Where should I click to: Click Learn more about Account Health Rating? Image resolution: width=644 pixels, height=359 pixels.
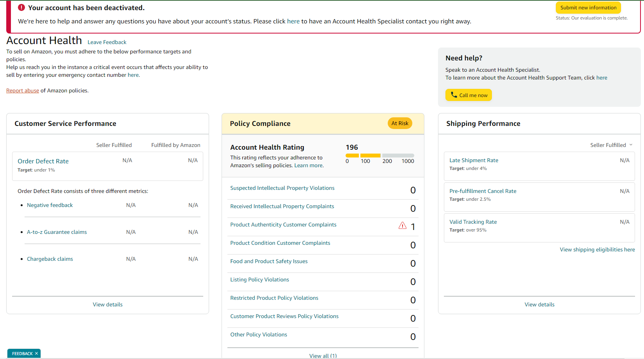309,165
